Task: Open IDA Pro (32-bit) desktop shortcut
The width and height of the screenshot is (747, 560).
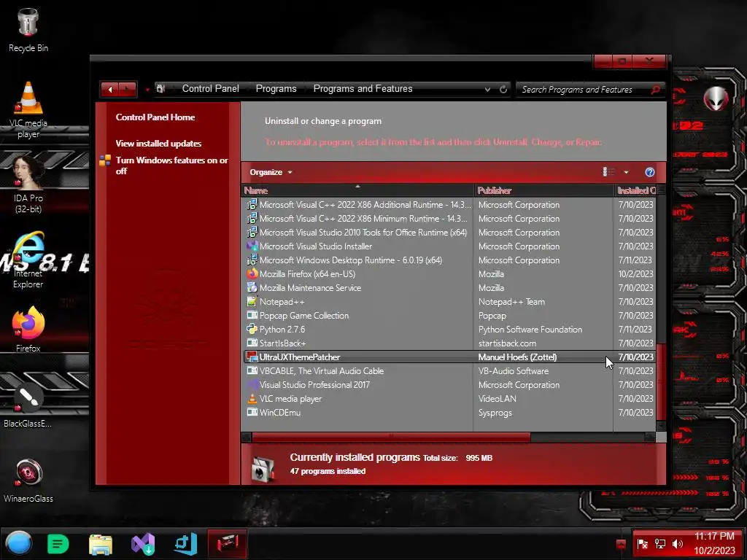Action: (x=28, y=183)
